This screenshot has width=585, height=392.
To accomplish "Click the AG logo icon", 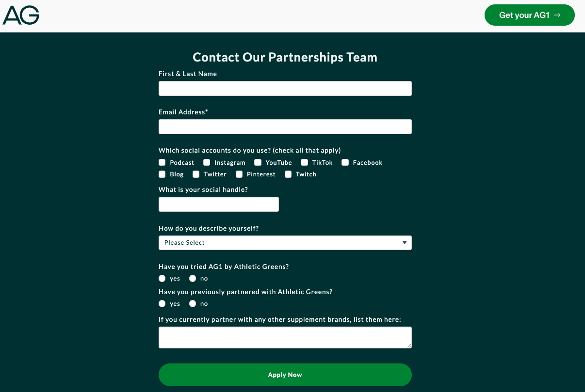I will 21,15.
